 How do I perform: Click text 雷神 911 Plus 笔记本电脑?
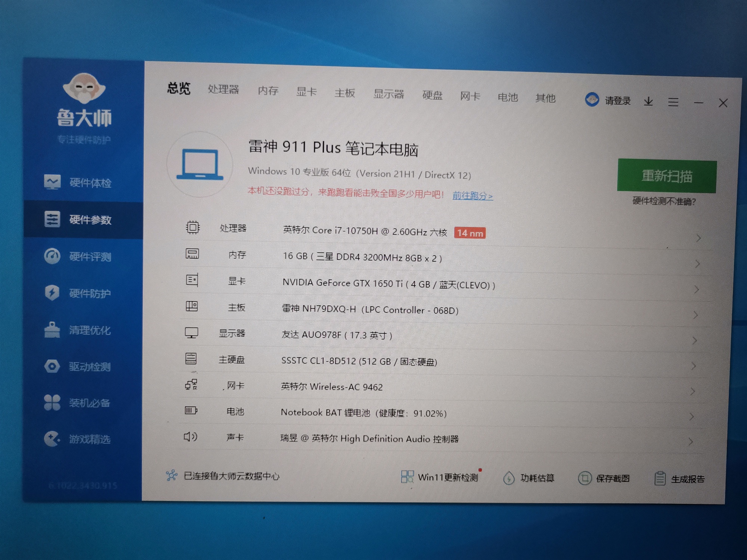point(333,148)
